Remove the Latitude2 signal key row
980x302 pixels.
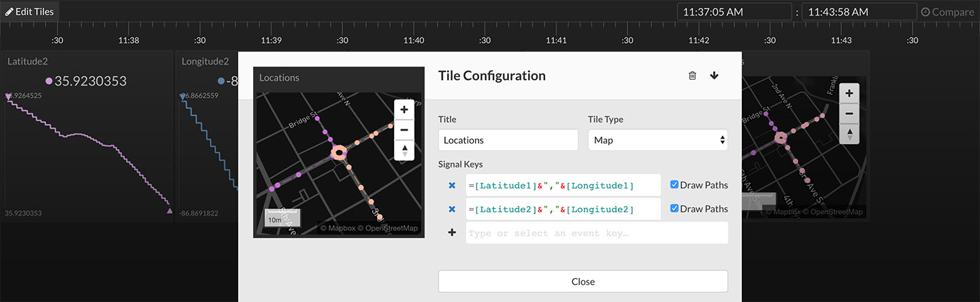tap(452, 209)
